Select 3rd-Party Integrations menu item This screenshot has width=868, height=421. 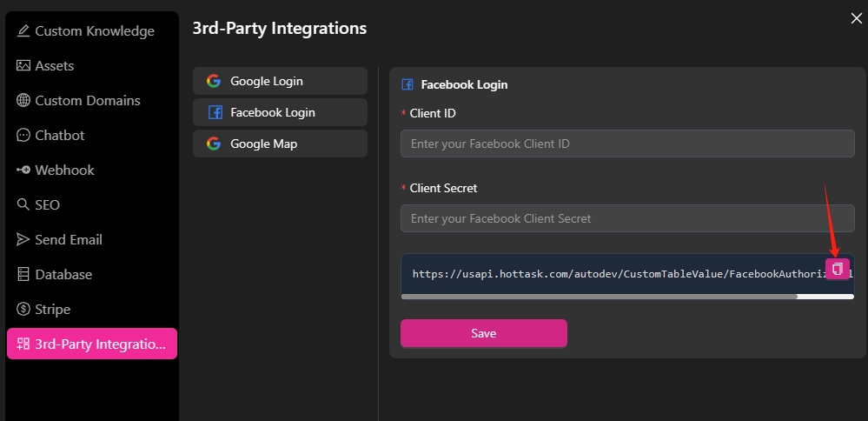point(92,344)
